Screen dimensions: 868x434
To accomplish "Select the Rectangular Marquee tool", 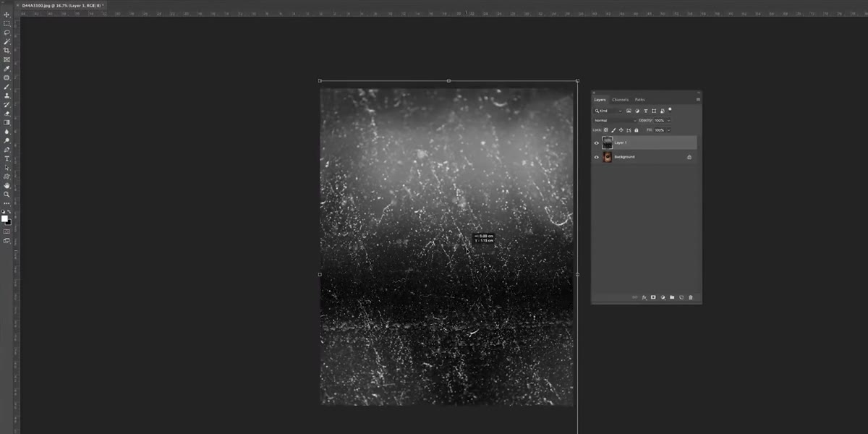I will tap(7, 23).
